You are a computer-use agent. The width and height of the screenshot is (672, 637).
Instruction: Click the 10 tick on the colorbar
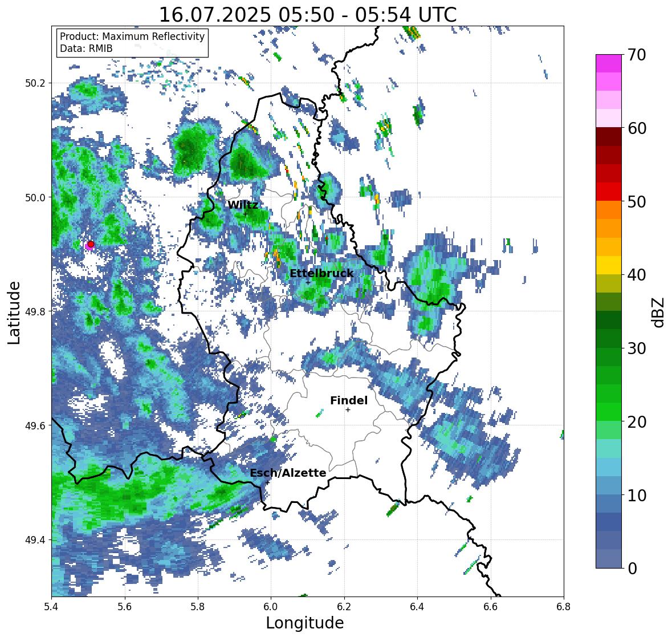pyautogui.click(x=636, y=495)
